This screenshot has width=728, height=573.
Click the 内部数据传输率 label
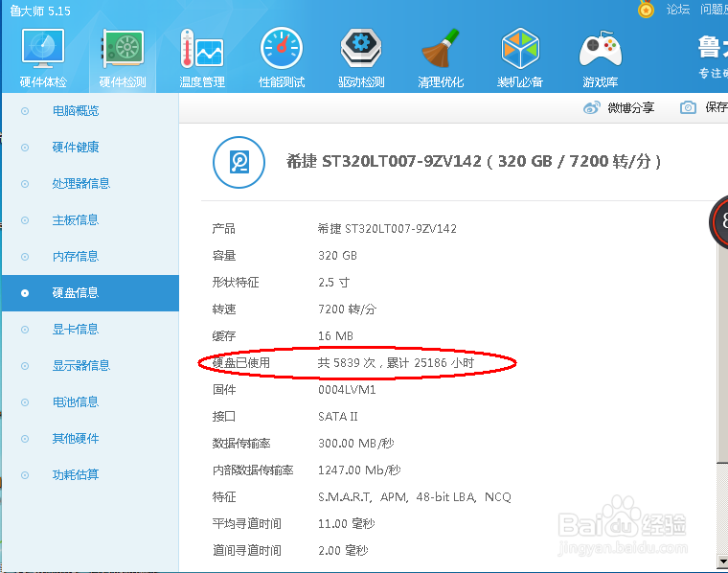pyautogui.click(x=253, y=470)
